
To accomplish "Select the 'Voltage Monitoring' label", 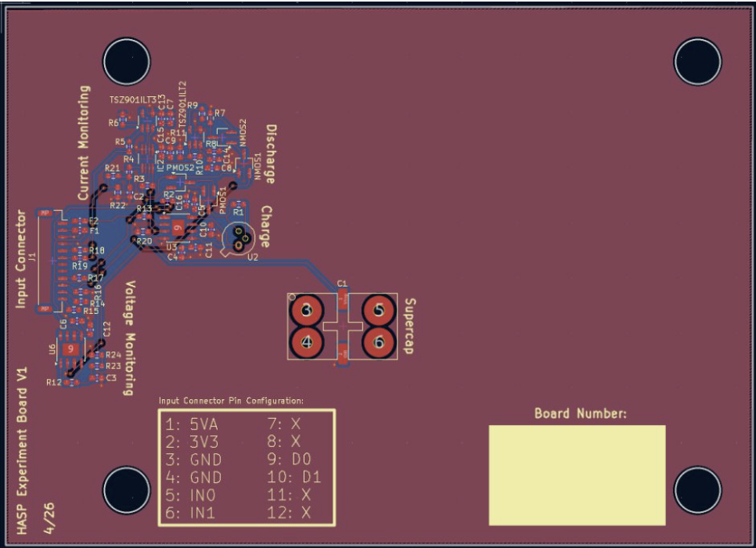I will [x=129, y=338].
